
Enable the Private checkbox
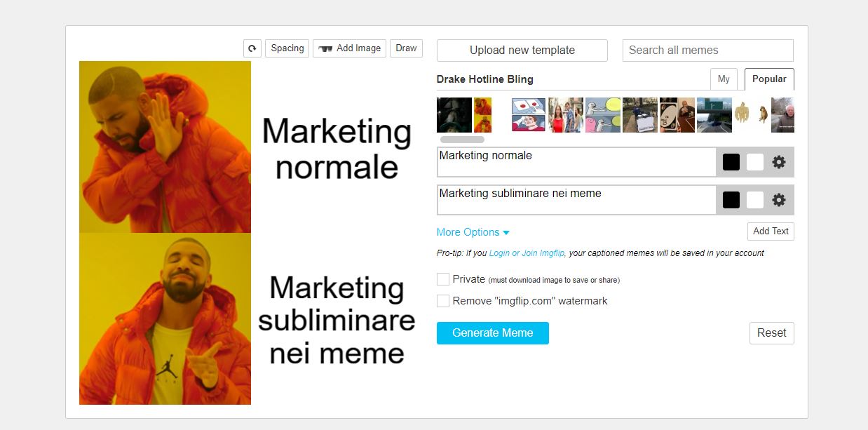pos(443,279)
